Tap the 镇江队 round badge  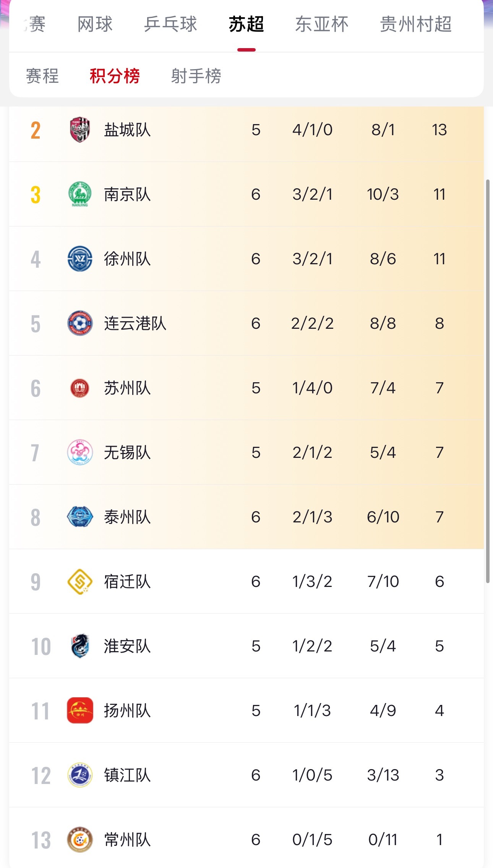pos(80,775)
